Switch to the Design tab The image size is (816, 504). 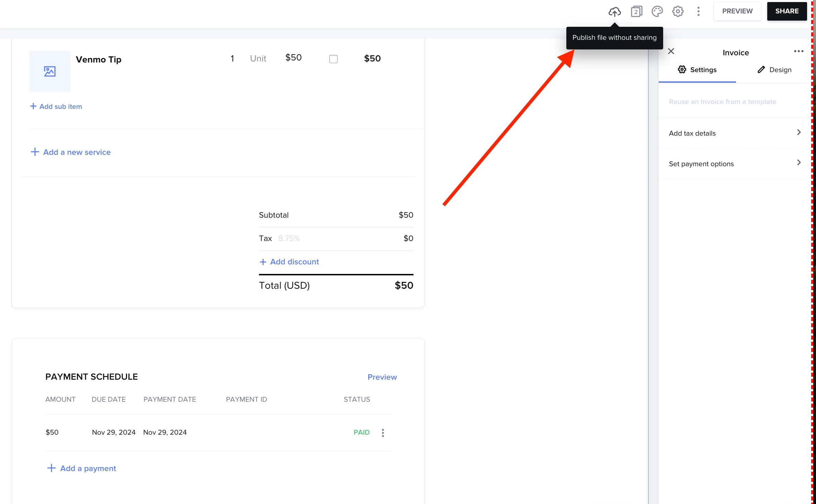774,70
